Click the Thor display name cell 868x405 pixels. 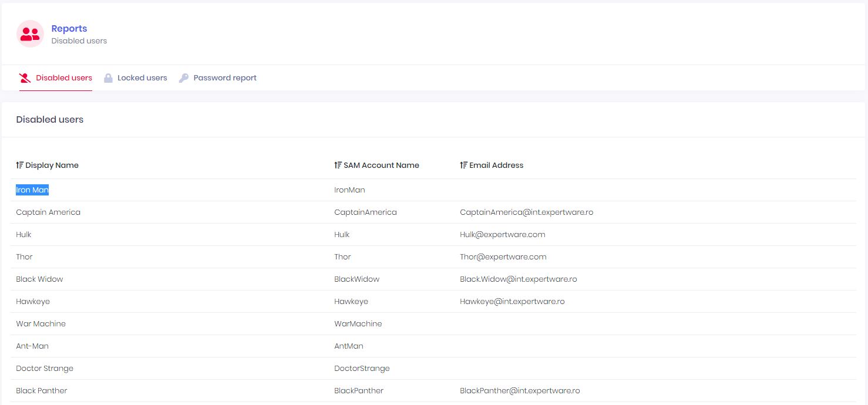[24, 257]
